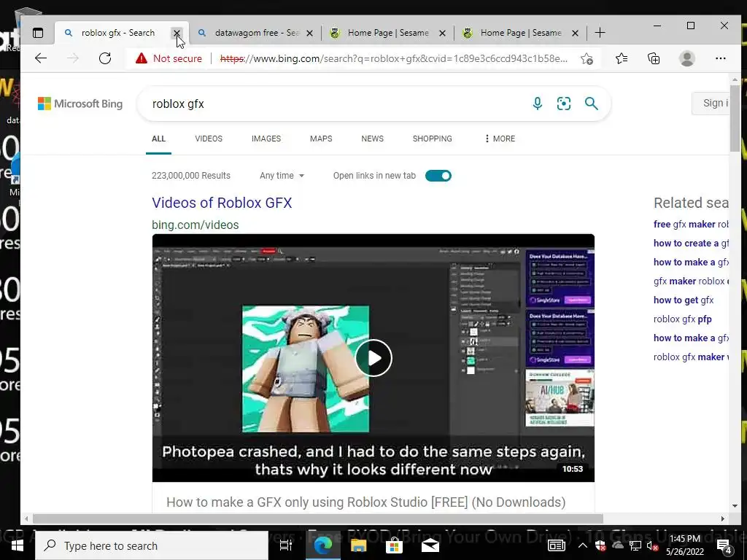747x560 pixels.
Task: Open related search free gfx maker
Action: 691,225
